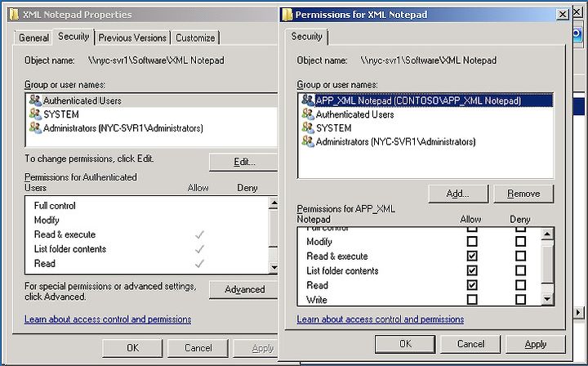Tick Deny checkbox for Modify
The image size is (588, 366).
click(x=520, y=241)
